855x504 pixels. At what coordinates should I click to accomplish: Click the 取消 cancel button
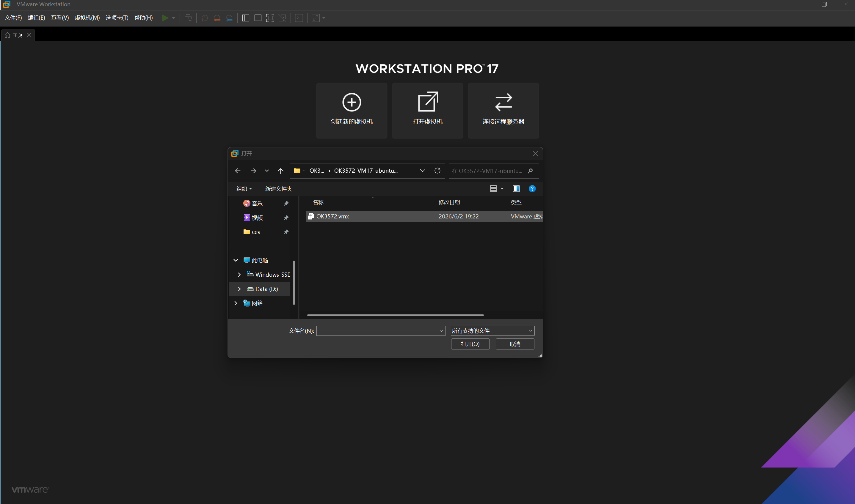tap(515, 344)
